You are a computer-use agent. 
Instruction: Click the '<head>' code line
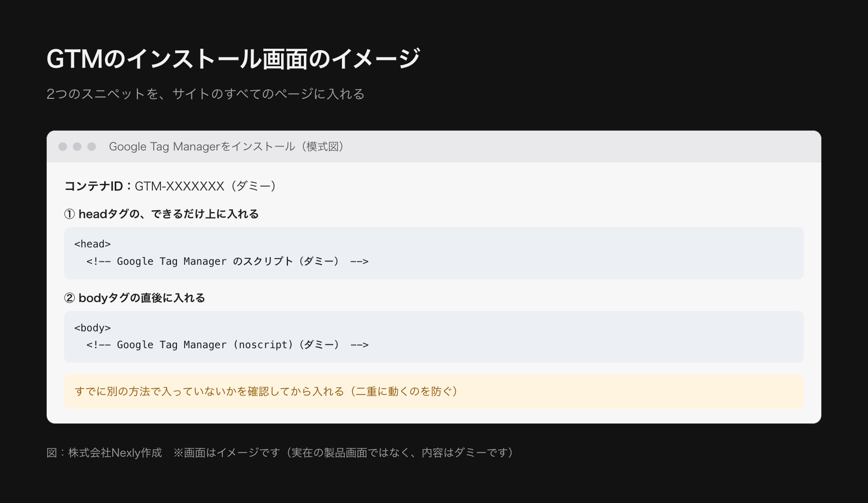coord(93,244)
